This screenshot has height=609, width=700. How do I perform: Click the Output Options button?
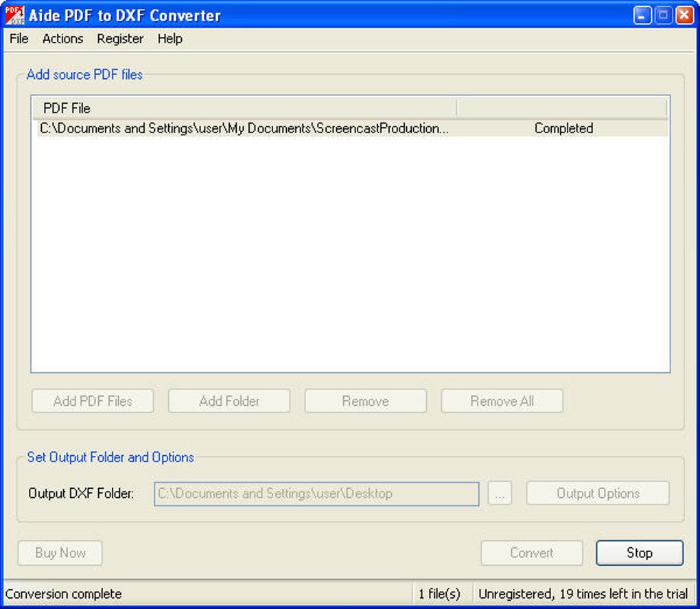[x=598, y=494]
